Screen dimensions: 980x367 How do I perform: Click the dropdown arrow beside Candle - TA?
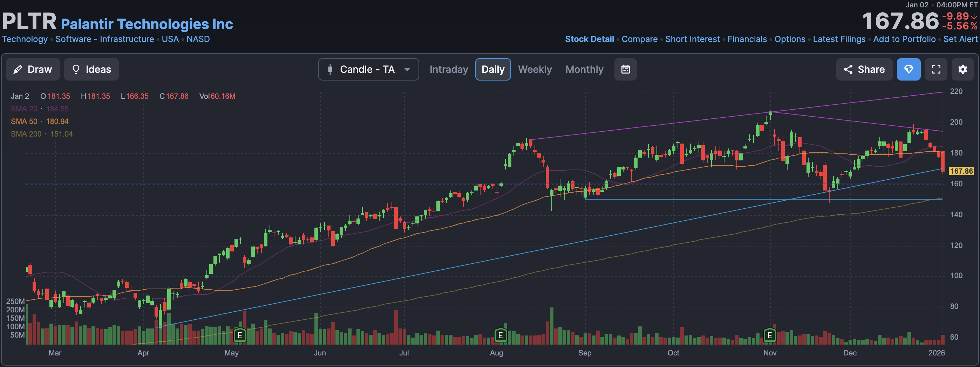[x=407, y=70]
